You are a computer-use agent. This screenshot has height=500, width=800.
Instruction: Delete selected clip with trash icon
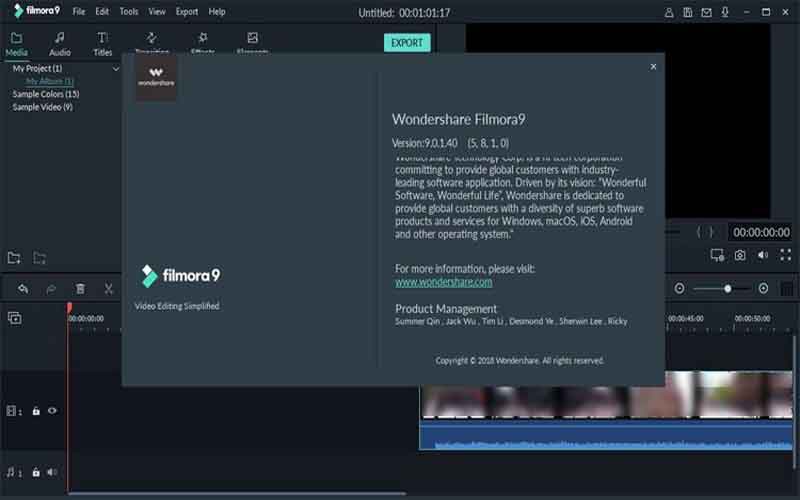click(x=80, y=289)
